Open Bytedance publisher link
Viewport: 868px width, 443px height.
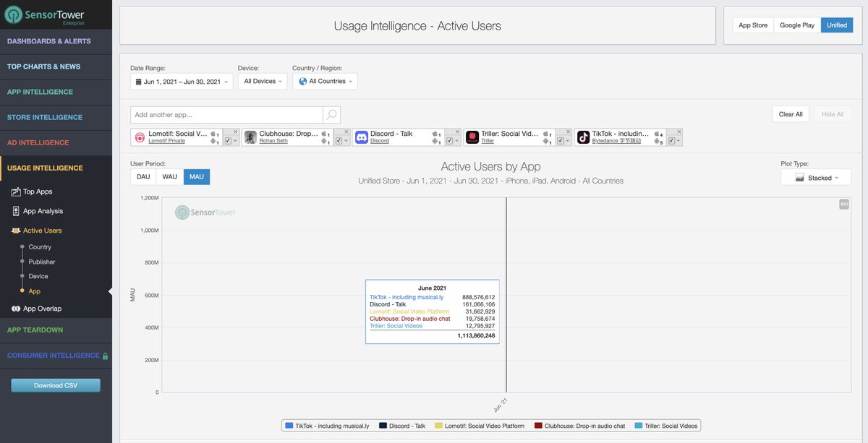coord(616,141)
